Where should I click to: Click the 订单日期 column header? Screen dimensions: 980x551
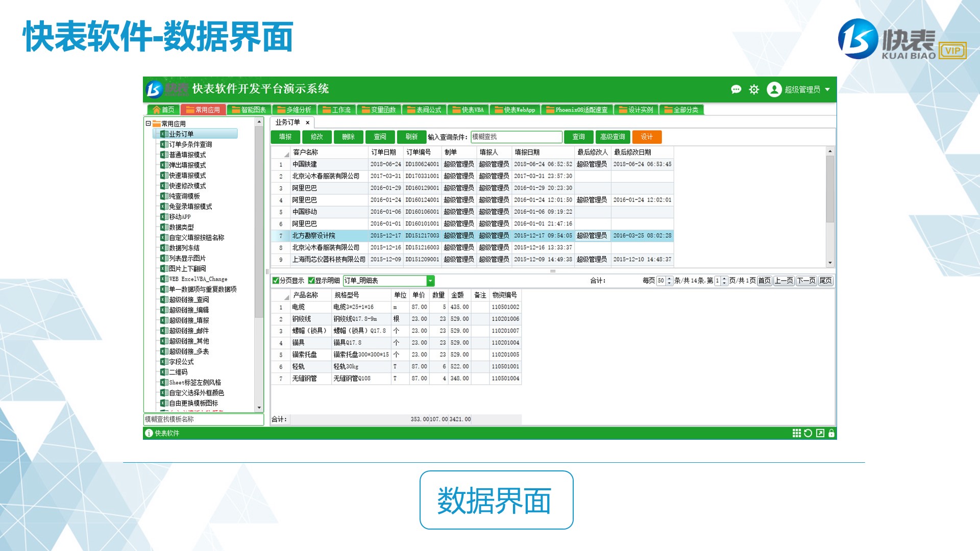[386, 152]
